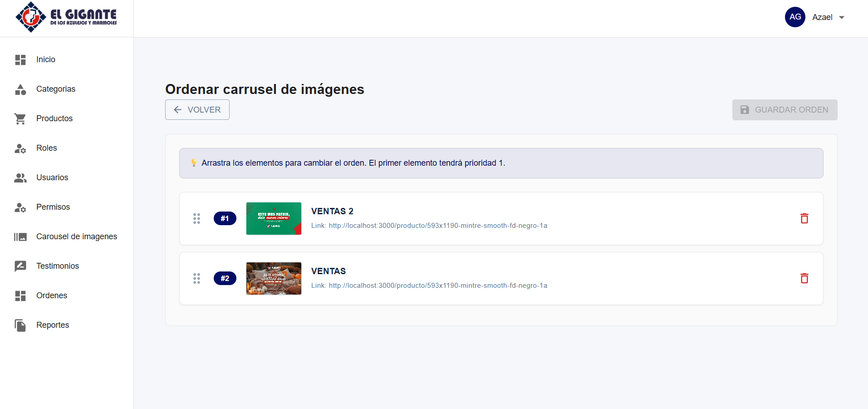This screenshot has height=409, width=868.
Task: Click the drag handle of VENTAS 2
Action: [x=196, y=218]
